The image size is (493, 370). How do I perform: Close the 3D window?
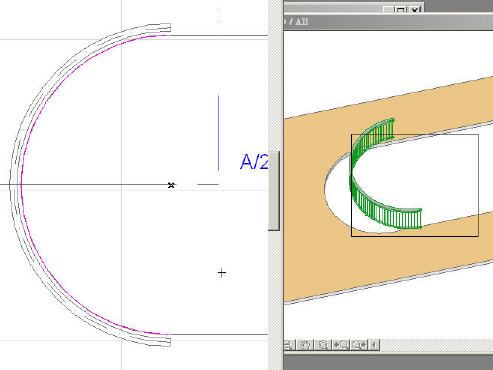[x=415, y=10]
